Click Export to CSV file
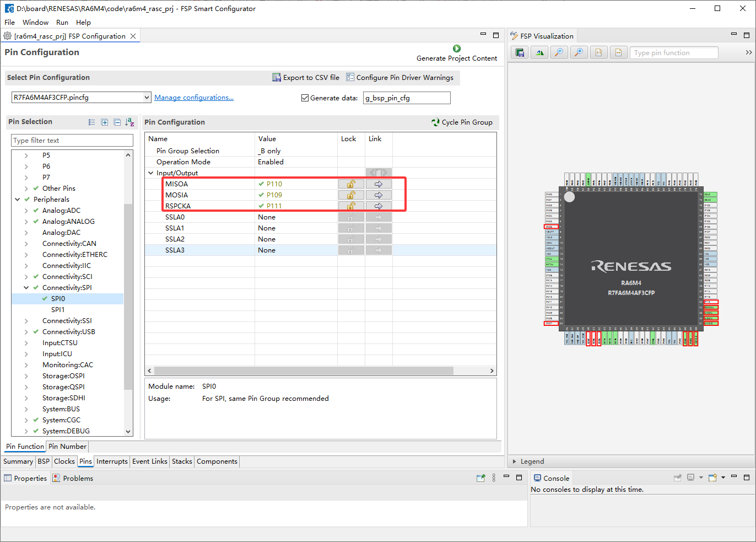Viewport: 756px width, 542px height. (x=306, y=77)
